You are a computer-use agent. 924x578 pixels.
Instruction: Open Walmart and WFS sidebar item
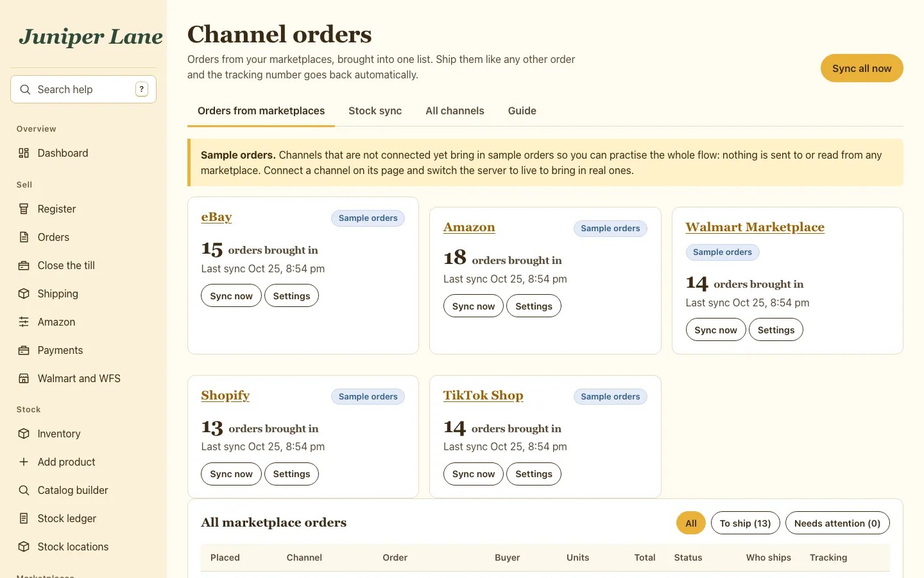coord(83,378)
